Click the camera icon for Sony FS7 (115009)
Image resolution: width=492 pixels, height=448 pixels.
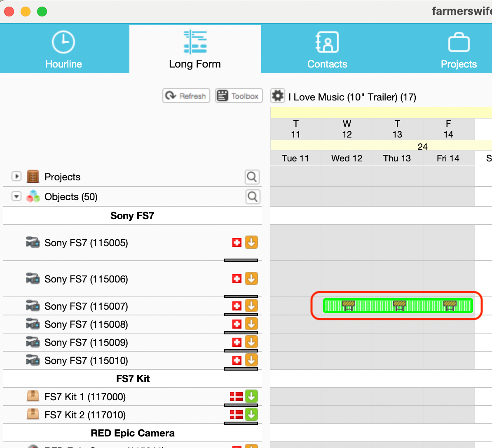(x=33, y=342)
